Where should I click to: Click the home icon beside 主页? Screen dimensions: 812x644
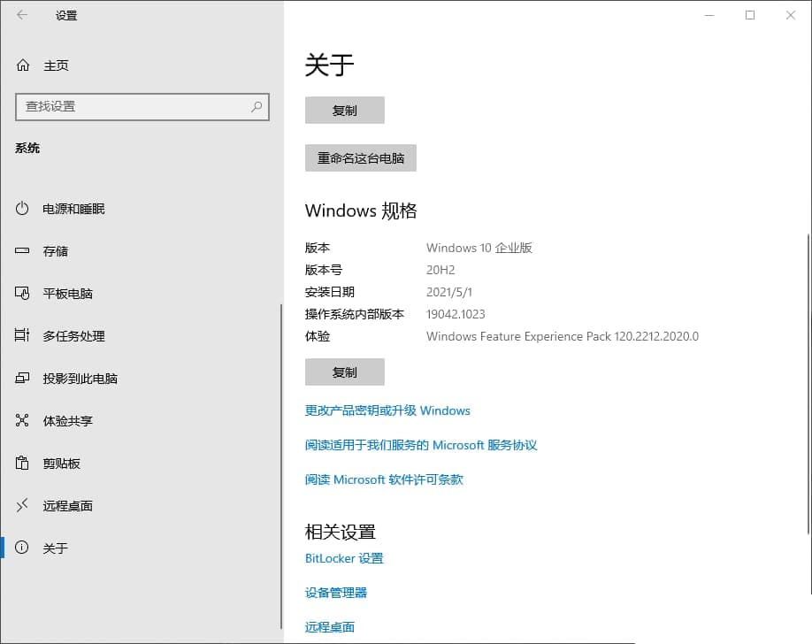pyautogui.click(x=23, y=65)
